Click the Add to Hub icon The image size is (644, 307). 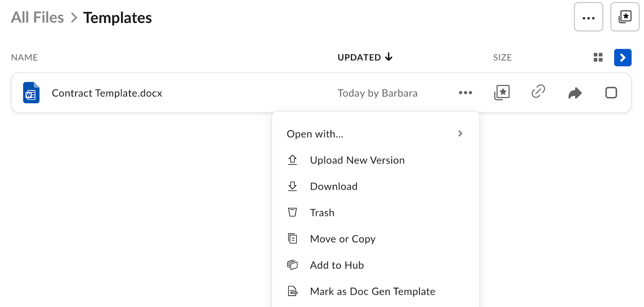tap(293, 265)
